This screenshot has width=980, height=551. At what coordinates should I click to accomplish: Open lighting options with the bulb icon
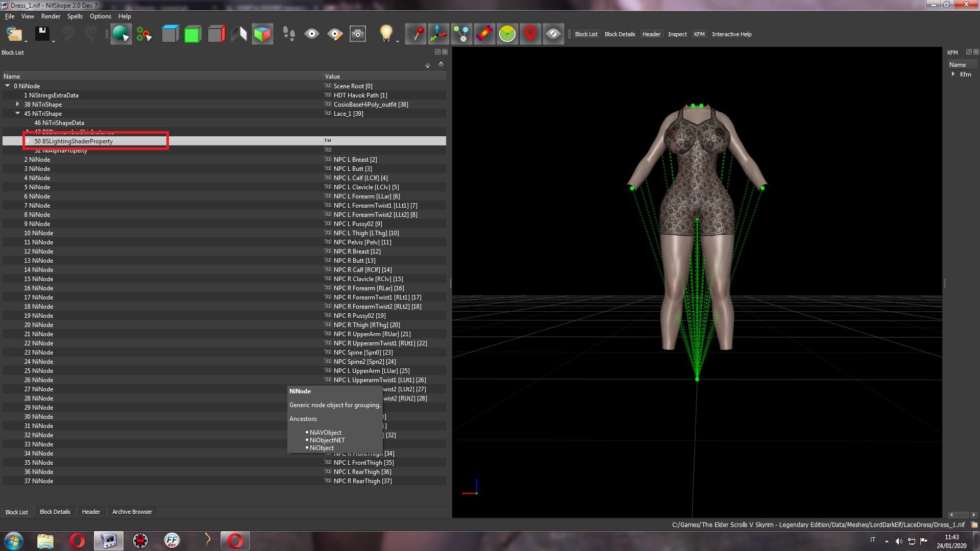click(x=386, y=34)
